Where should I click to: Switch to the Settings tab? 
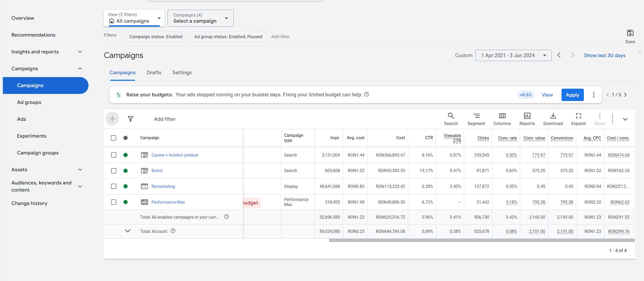(x=182, y=73)
